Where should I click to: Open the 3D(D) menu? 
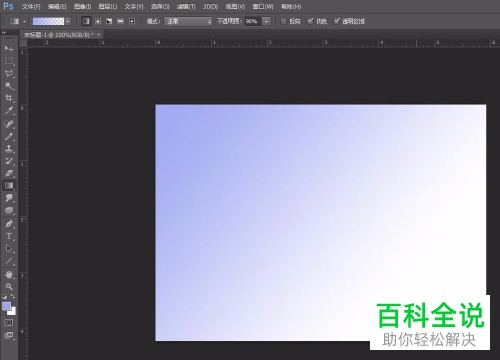coord(210,7)
